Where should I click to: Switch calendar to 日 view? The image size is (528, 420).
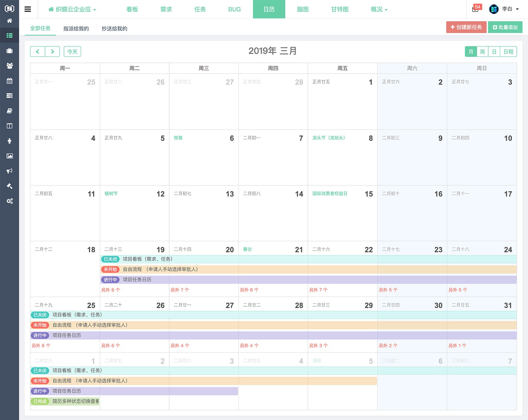(x=494, y=52)
